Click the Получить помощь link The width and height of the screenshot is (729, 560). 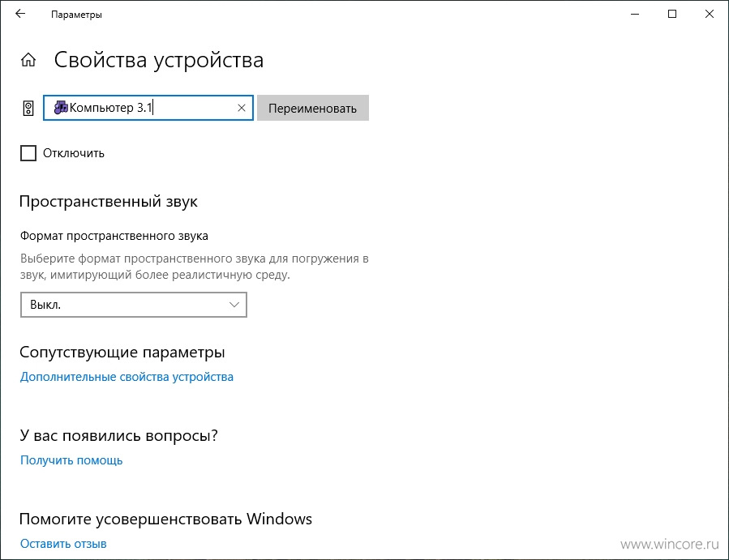(71, 460)
